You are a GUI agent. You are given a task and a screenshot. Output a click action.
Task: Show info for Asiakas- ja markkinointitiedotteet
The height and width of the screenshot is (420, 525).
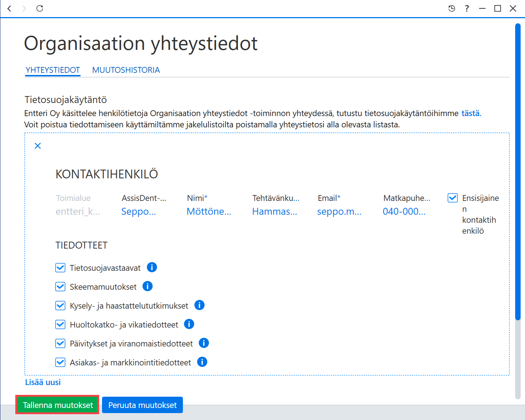[x=202, y=362]
